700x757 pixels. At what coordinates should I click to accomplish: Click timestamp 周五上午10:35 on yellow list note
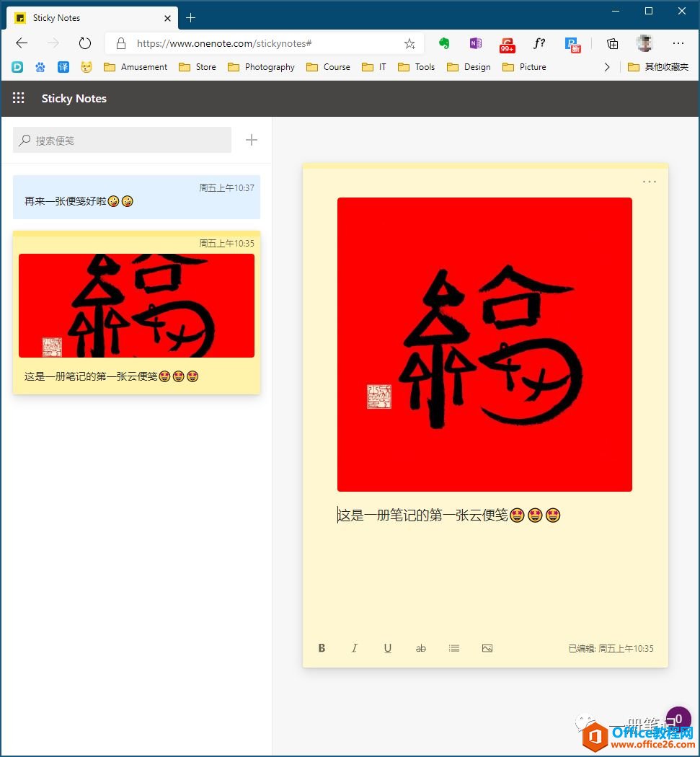pos(227,244)
